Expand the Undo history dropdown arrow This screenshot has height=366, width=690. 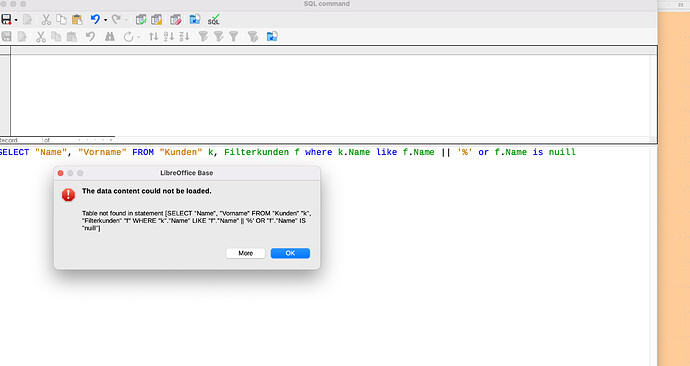click(x=105, y=20)
